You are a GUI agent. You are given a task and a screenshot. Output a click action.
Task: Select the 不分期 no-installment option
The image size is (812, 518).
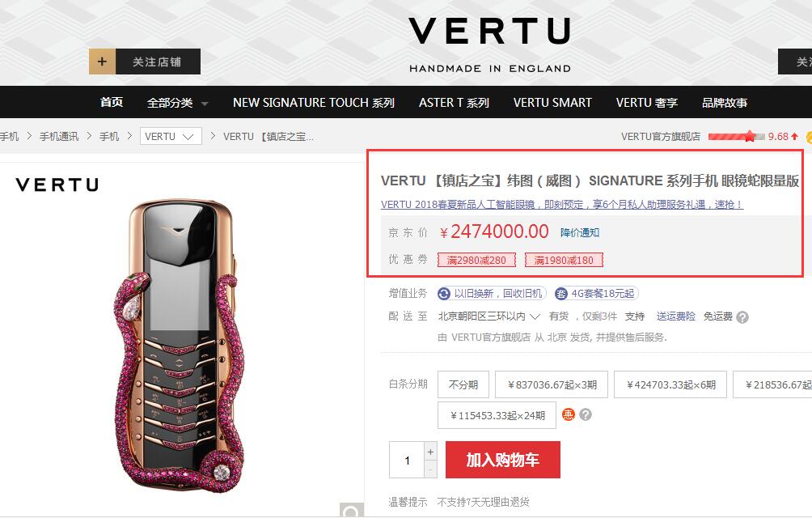(463, 384)
